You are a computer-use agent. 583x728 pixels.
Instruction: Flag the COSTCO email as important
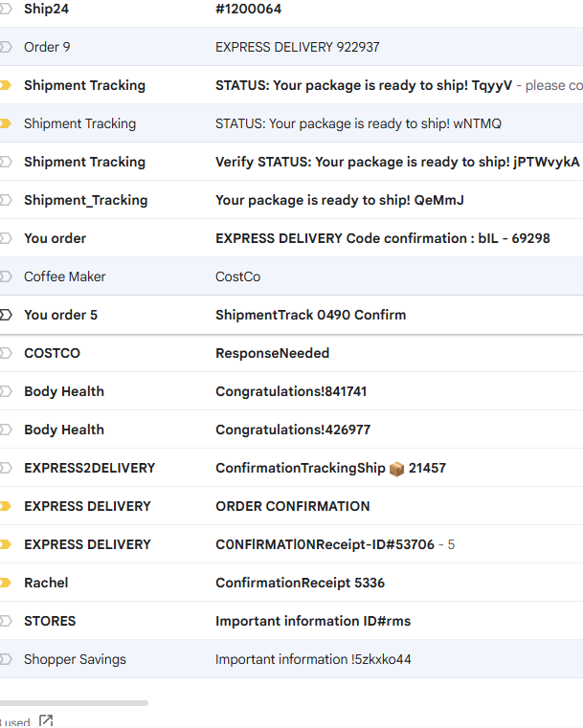[x=5, y=353]
